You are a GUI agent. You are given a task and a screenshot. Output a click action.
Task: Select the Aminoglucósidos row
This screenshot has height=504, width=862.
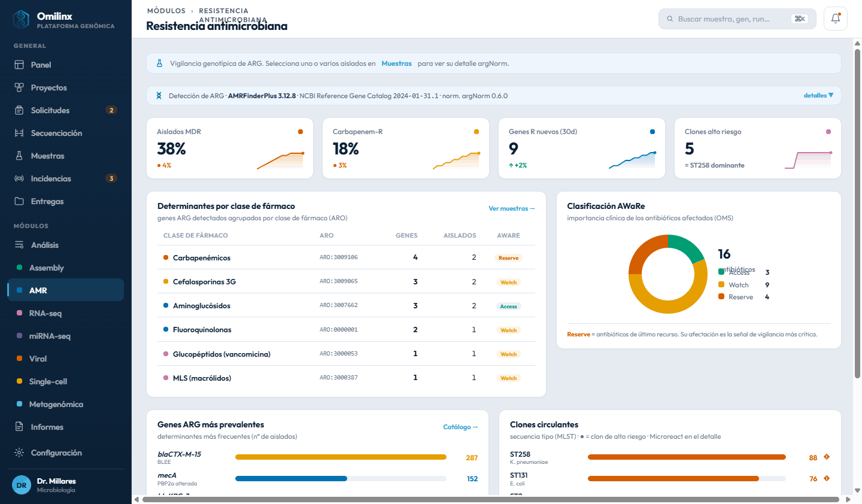click(346, 305)
